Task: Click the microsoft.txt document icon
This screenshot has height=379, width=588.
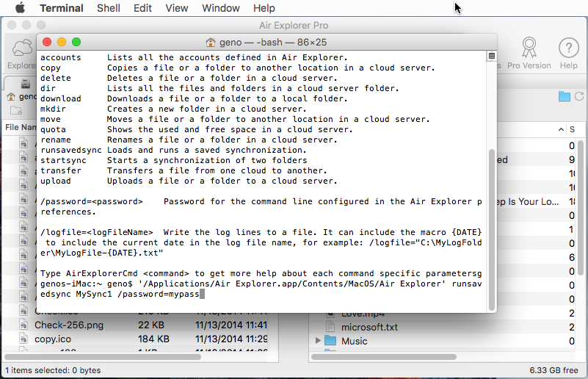Action: pyautogui.click(x=330, y=327)
